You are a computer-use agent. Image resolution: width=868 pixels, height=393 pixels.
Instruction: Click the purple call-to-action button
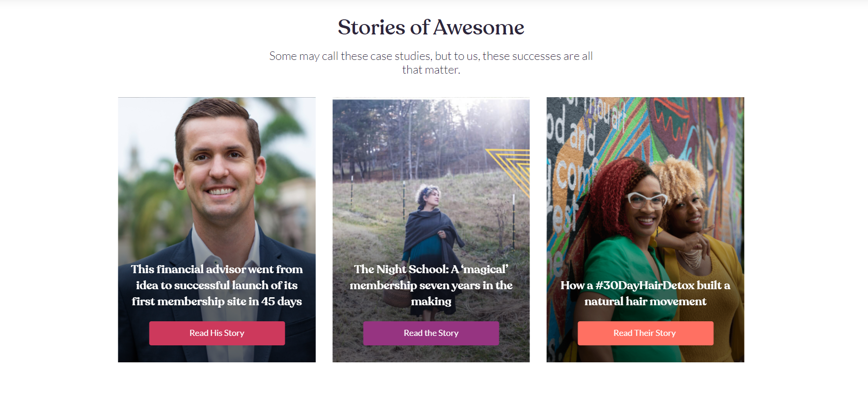click(x=430, y=333)
